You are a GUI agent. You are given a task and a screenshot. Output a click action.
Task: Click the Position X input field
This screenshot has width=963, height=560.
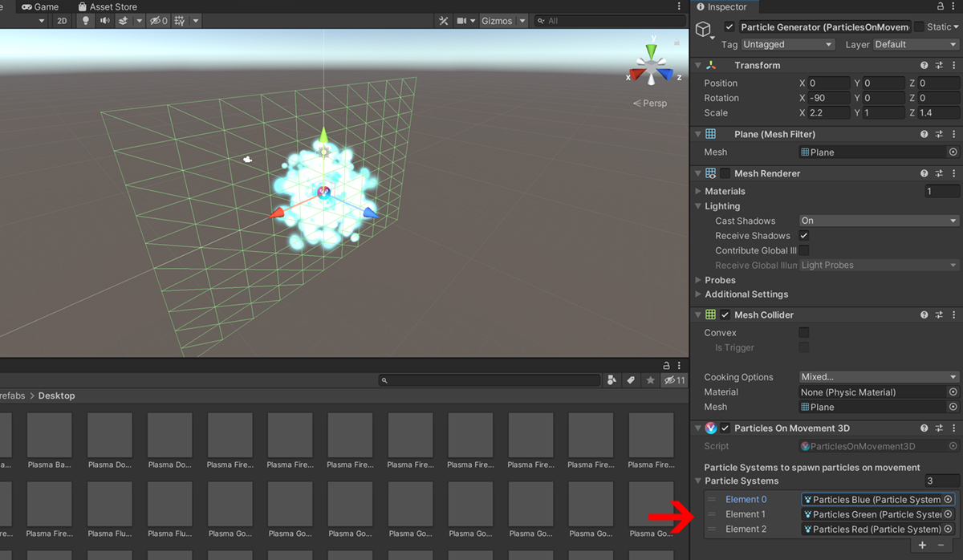tap(829, 83)
